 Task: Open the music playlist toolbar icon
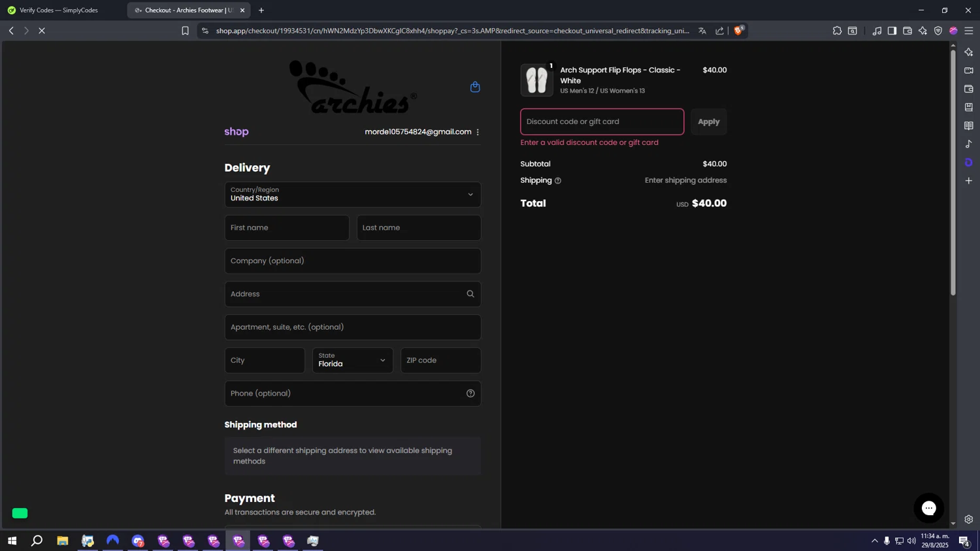[877, 31]
